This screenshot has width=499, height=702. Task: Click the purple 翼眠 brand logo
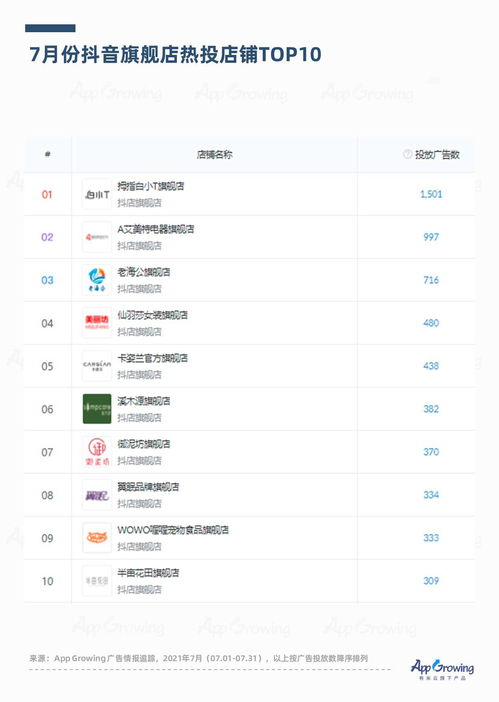pyautogui.click(x=97, y=495)
